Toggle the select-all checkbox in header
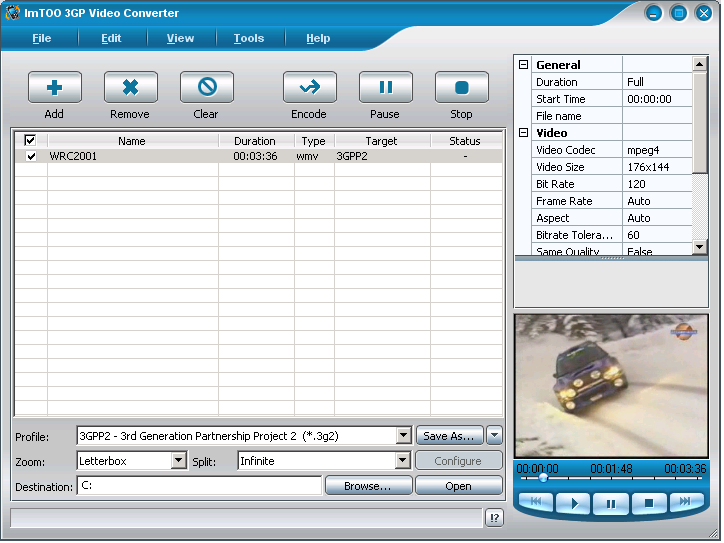724x543 pixels. (x=30, y=141)
